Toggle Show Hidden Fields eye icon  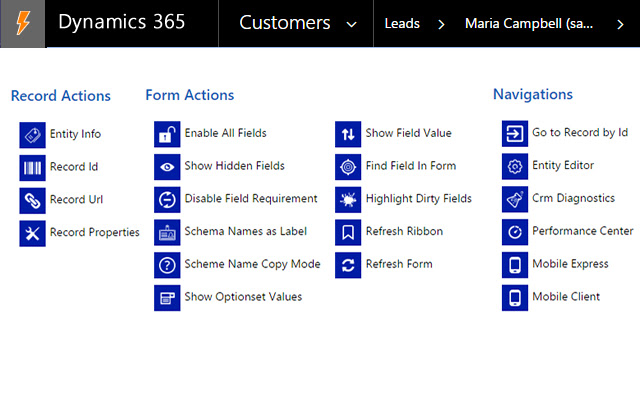pyautogui.click(x=167, y=166)
